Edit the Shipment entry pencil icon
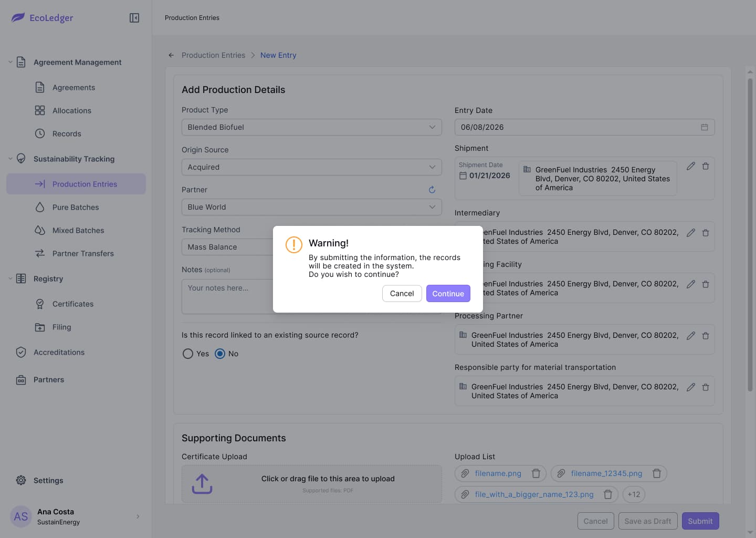 [691, 166]
